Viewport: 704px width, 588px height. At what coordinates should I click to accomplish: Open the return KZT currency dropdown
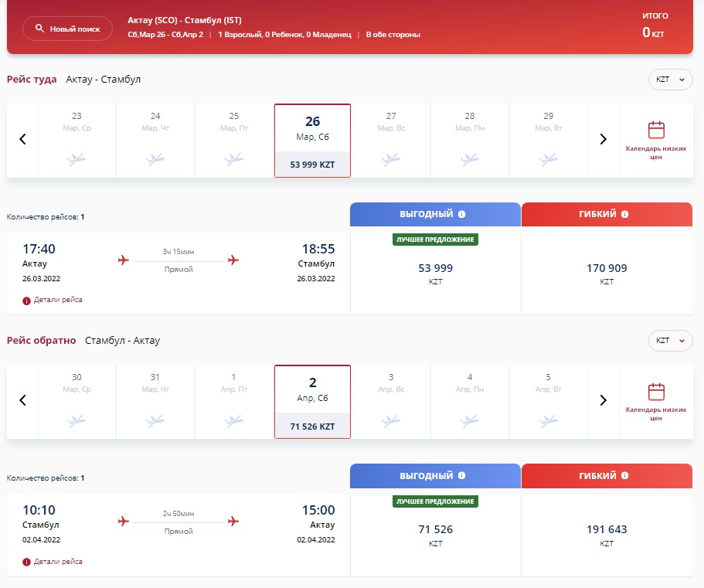pyautogui.click(x=670, y=341)
